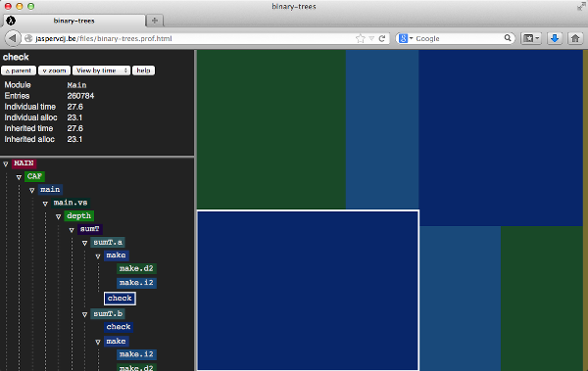Click the site globe icon in address bar
This screenshot has width=588, height=371.
click(x=28, y=38)
